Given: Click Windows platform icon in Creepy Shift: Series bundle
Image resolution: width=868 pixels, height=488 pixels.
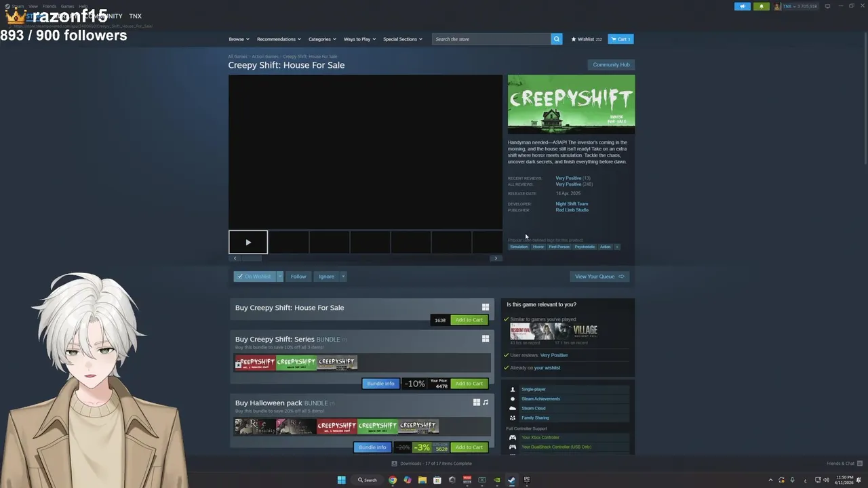Looking at the screenshot, I should 486,339.
